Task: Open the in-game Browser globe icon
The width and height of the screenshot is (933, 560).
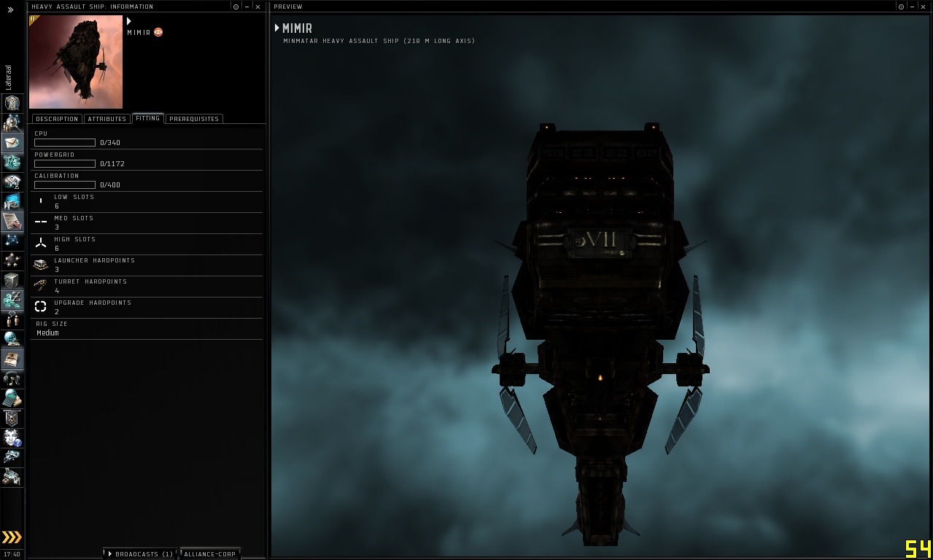Action: pos(12,339)
